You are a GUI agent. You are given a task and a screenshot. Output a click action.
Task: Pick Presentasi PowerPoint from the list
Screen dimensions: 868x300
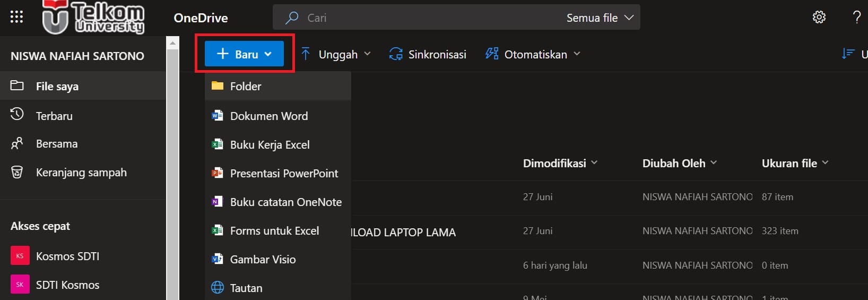tap(283, 173)
